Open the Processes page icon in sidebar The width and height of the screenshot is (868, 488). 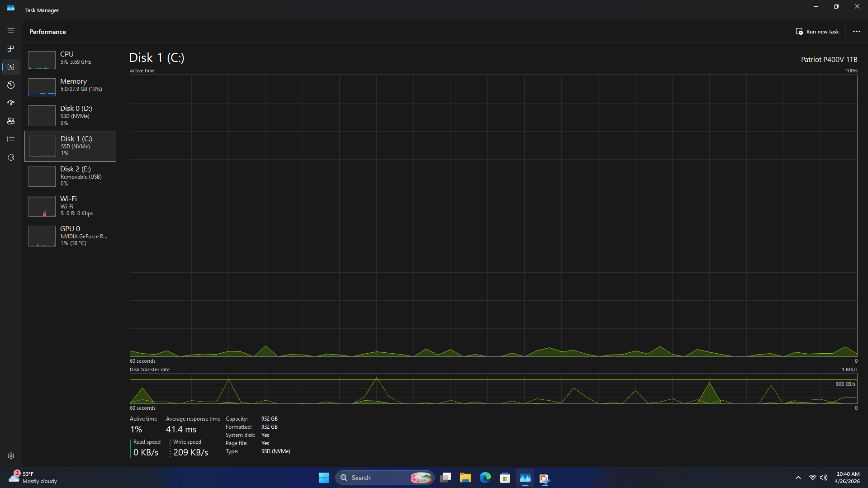(11, 49)
